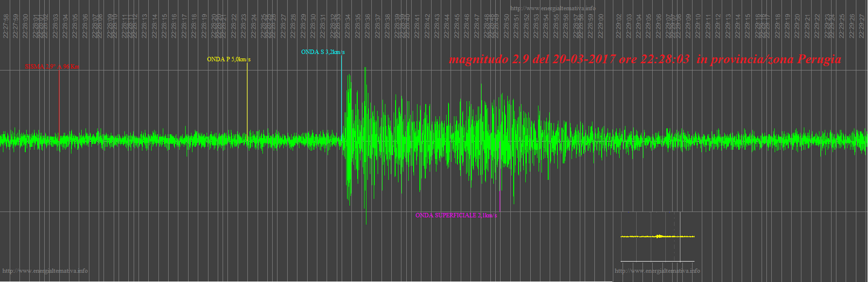Select the ONDA SUPERFICIALE 2,1km/s label
The image size is (868, 282).
pos(456,215)
